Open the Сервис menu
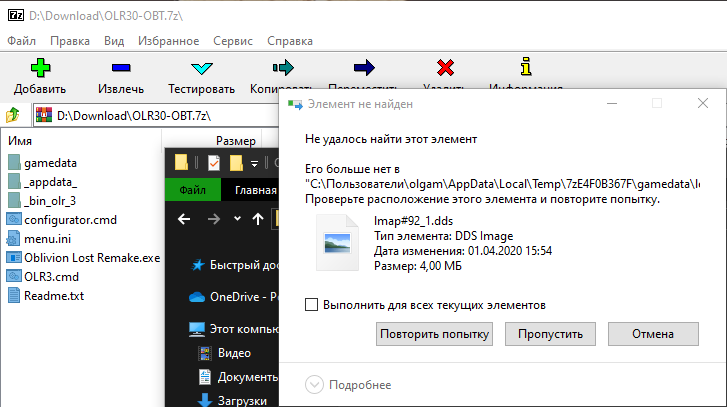 pos(233,41)
